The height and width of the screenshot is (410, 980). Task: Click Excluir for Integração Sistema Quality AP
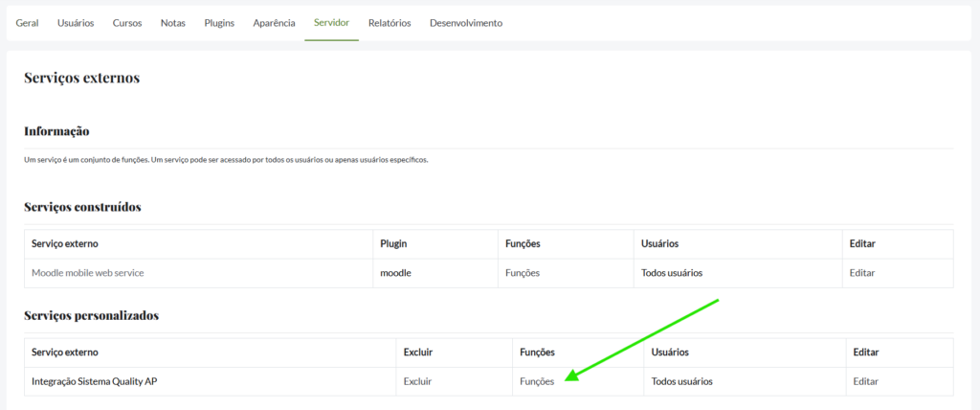point(417,381)
